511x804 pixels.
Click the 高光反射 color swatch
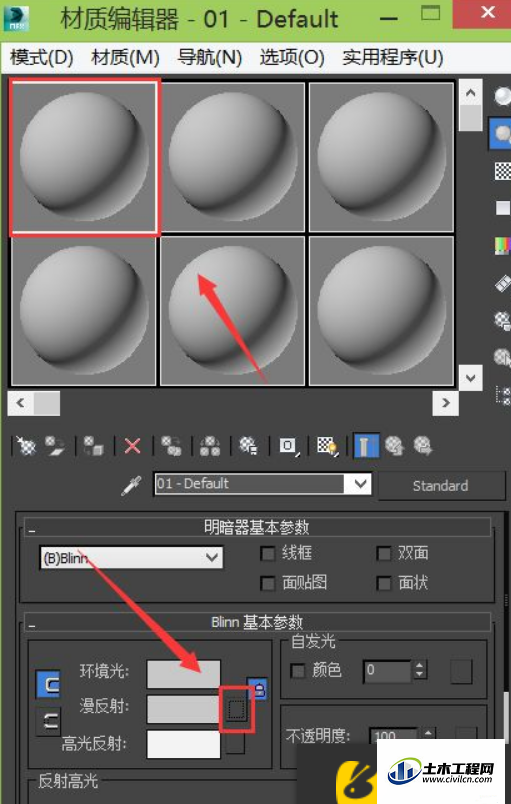click(183, 745)
